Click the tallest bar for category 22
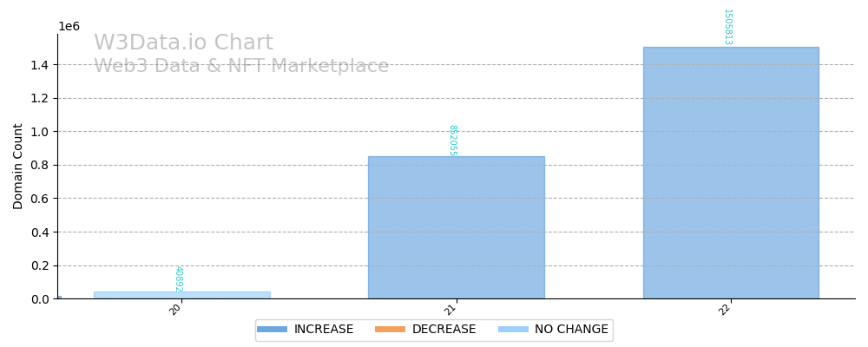Viewport: 868px width, 347px height. (730, 173)
